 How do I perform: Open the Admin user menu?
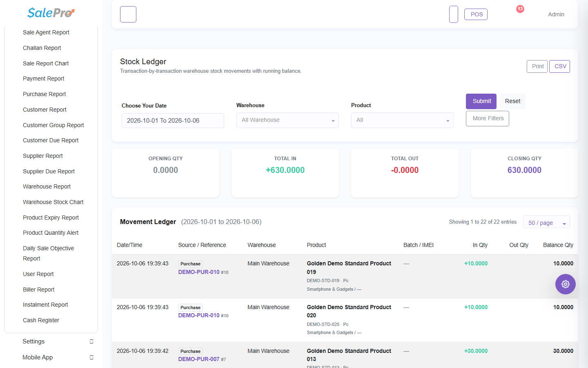click(x=556, y=14)
